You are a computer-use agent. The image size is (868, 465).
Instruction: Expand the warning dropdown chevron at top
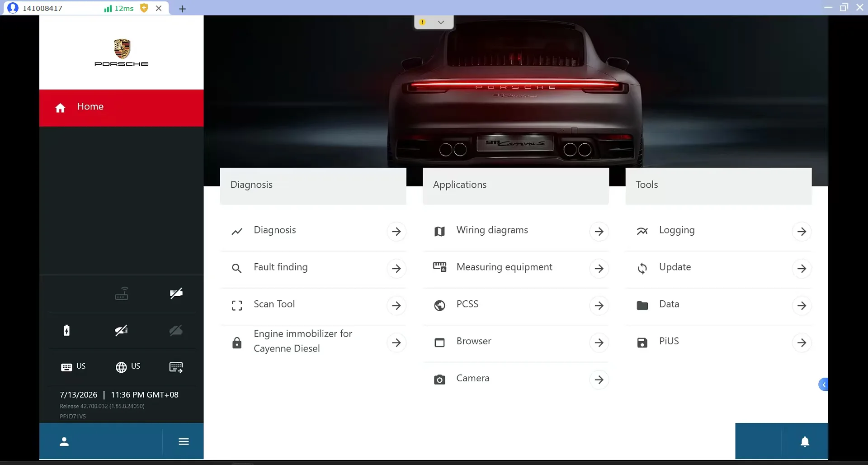(x=441, y=22)
